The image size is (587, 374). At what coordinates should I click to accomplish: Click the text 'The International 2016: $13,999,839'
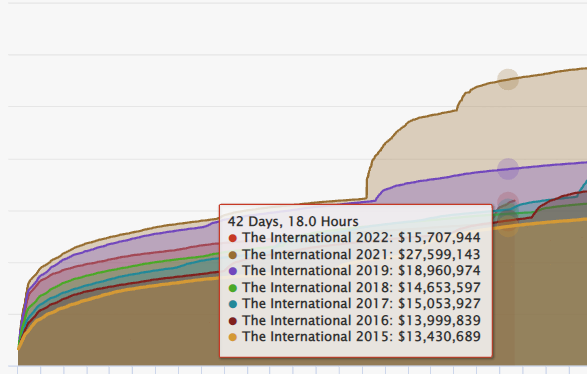(361, 320)
